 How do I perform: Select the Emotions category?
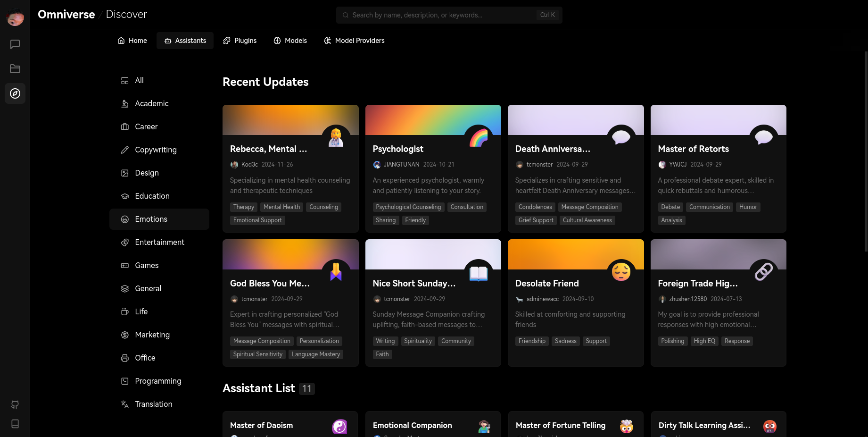pyautogui.click(x=159, y=219)
